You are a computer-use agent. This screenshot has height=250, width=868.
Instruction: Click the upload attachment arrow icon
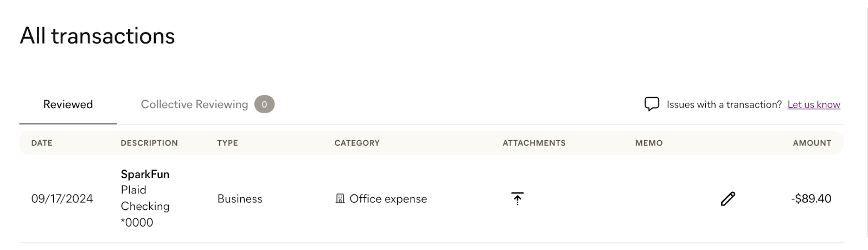pyautogui.click(x=517, y=198)
